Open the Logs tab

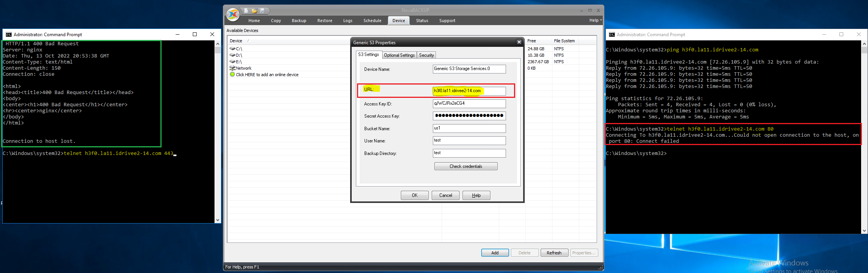click(348, 21)
